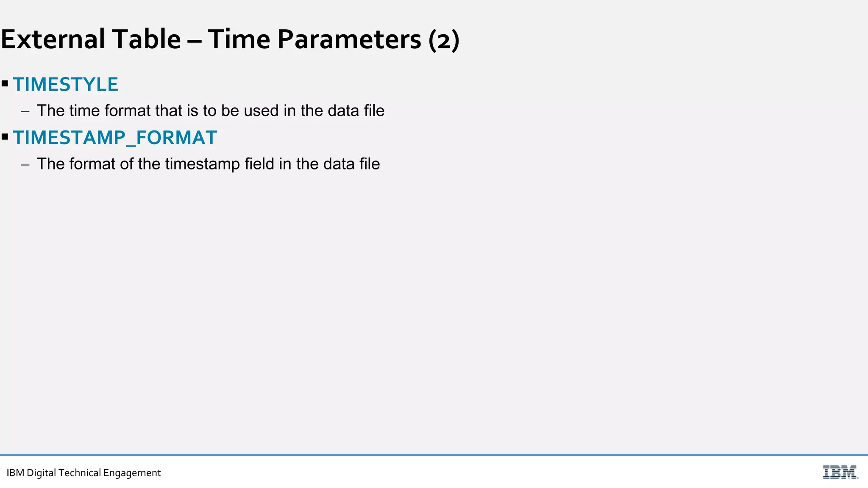The image size is (868, 488).
Task: Click the square bullet beside TIMESTYLE
Action: [x=5, y=83]
